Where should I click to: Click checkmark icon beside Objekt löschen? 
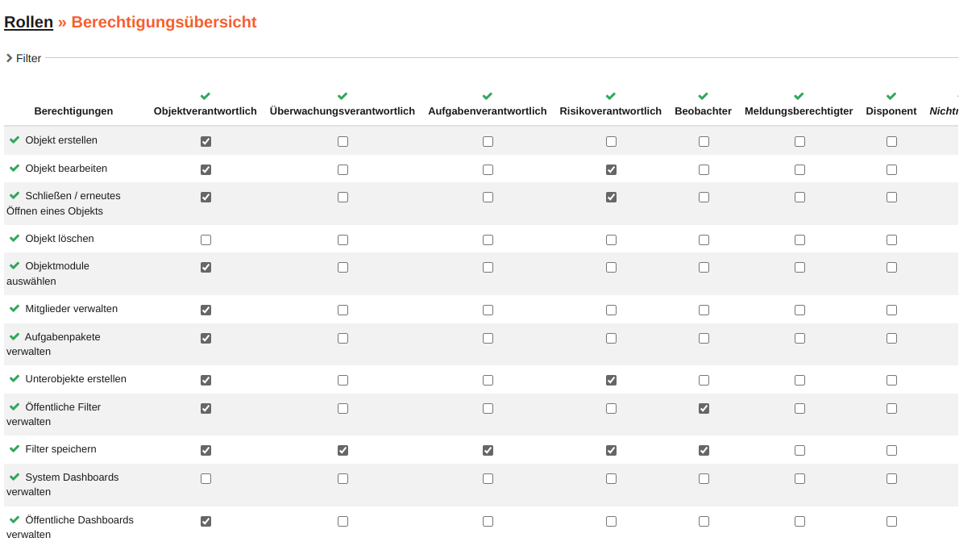pyautogui.click(x=15, y=238)
